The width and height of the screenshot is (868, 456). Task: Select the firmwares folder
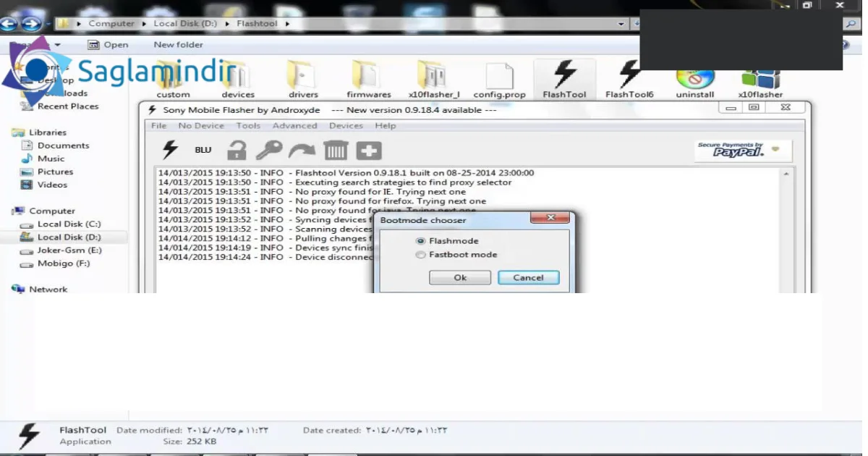368,80
